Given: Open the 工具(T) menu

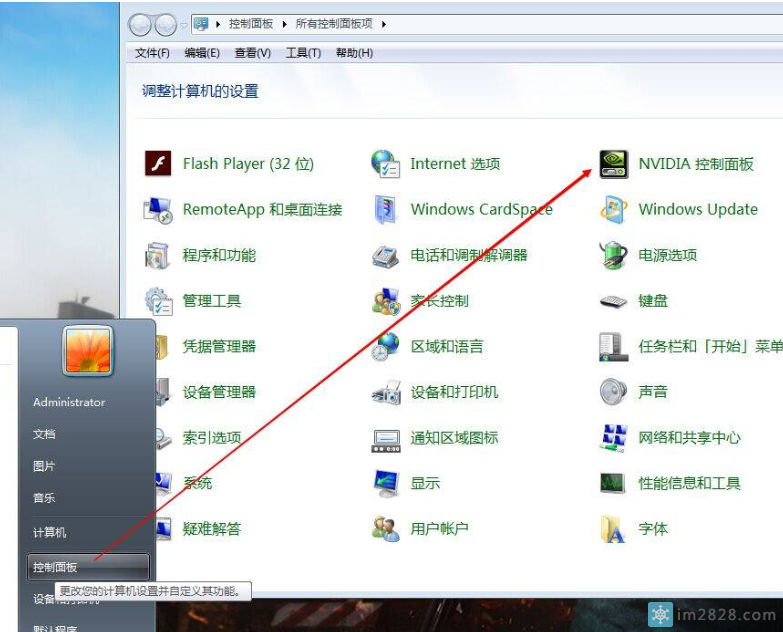Looking at the screenshot, I should pyautogui.click(x=303, y=53).
